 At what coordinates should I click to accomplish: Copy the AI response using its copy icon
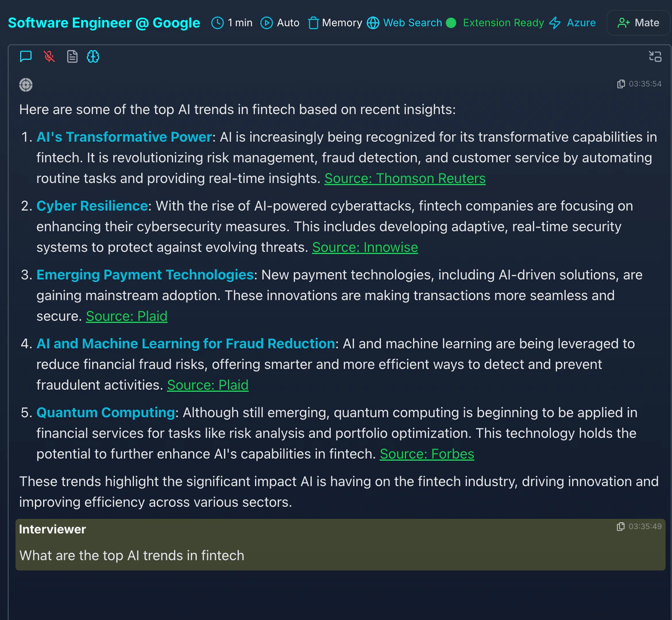tap(621, 83)
